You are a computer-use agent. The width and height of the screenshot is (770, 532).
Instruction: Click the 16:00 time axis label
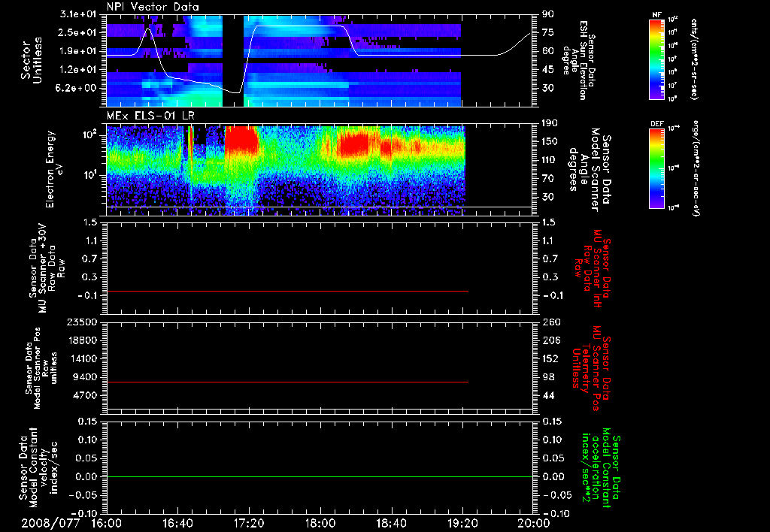[107, 523]
